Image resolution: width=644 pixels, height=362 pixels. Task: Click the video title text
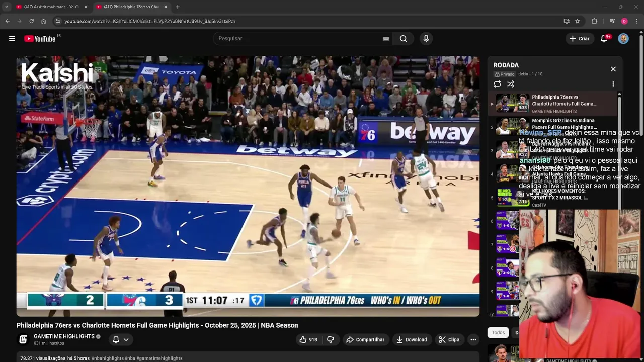pos(157,325)
